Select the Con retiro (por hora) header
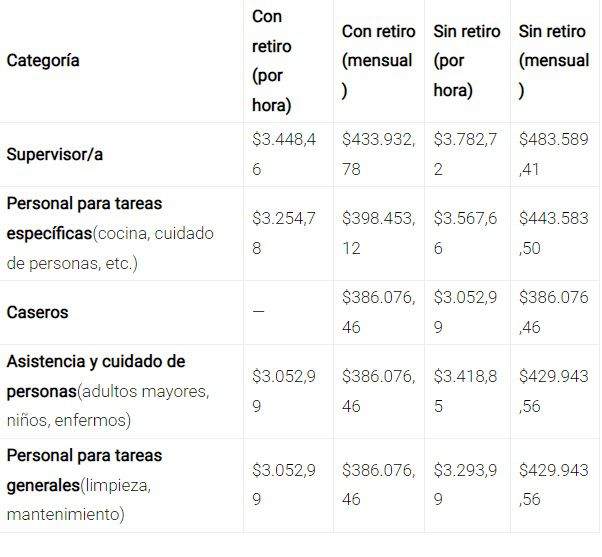The height and width of the screenshot is (557, 602). tap(271, 60)
